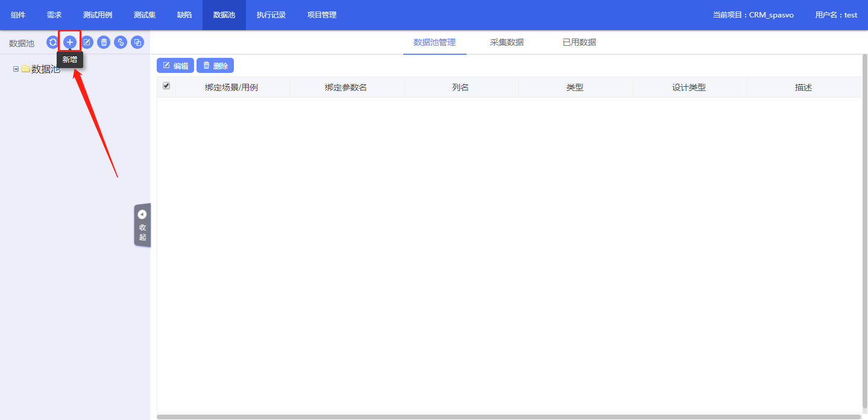Click the 用户名：test account label
The width and height of the screenshot is (868, 420).
[835, 15]
